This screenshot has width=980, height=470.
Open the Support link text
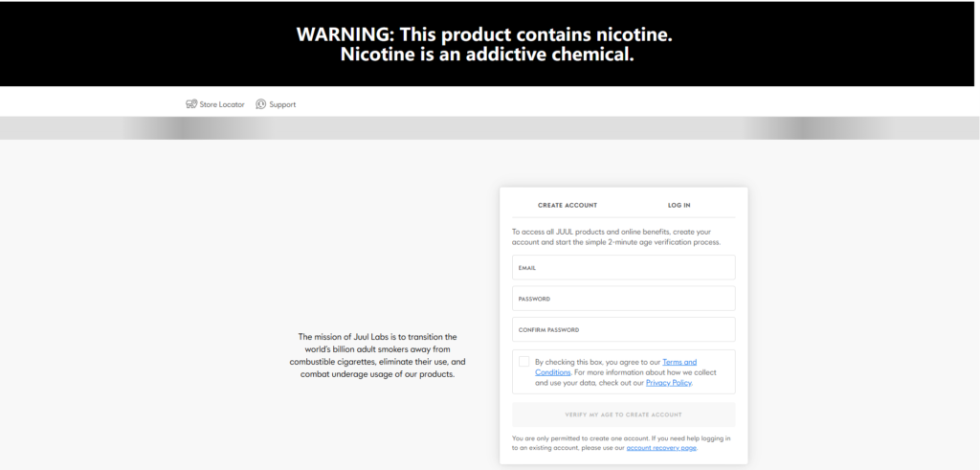tap(282, 104)
